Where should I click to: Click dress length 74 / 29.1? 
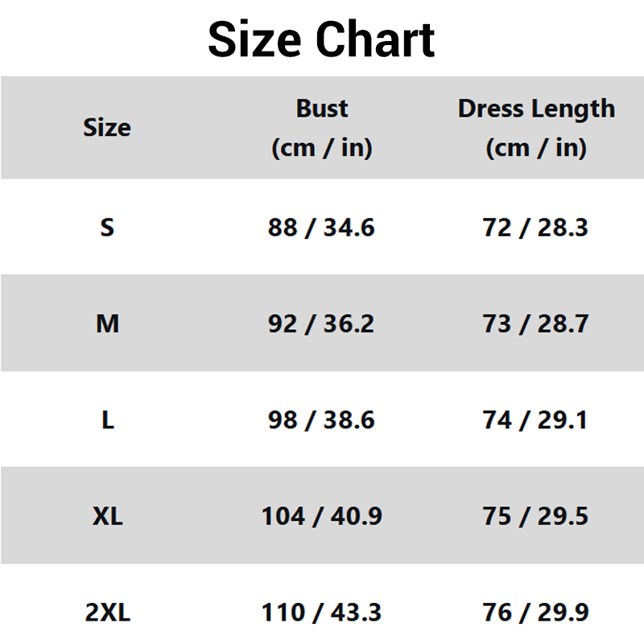(535, 419)
